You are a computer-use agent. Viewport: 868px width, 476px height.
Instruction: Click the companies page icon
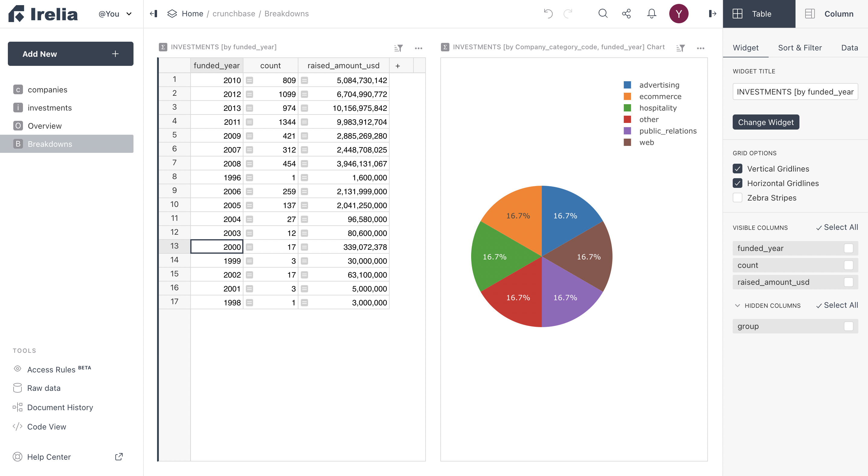pyautogui.click(x=18, y=90)
